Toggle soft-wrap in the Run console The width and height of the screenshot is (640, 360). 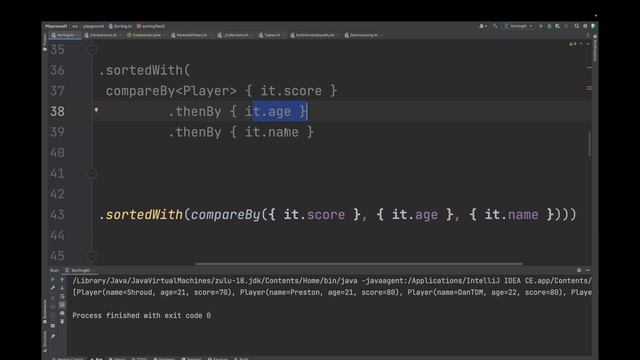62,297
